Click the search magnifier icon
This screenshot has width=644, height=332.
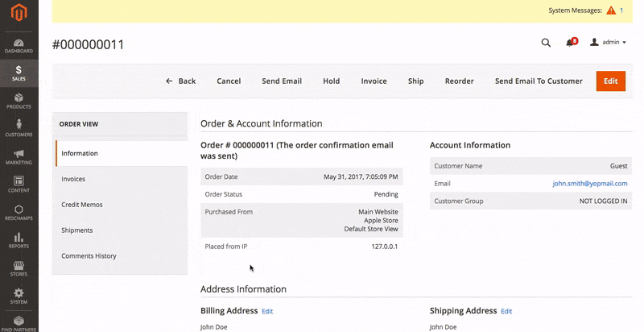[x=546, y=43]
